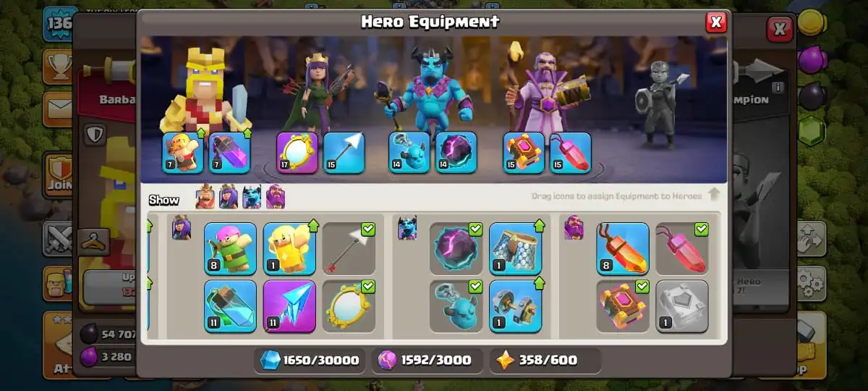The width and height of the screenshot is (868, 391).
Task: Toggle the Archer Queen show filter
Action: 229,197
